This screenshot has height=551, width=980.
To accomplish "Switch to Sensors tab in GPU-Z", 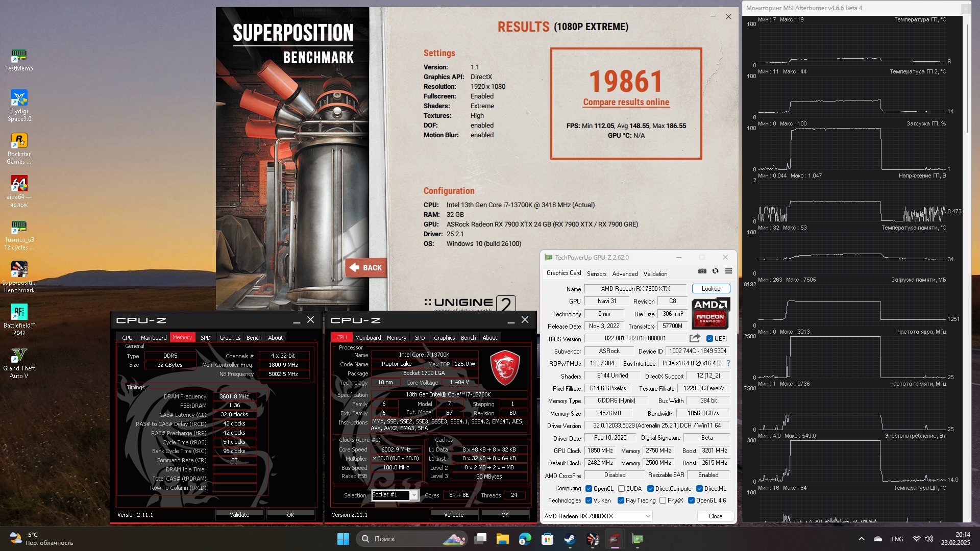I will [x=597, y=274].
